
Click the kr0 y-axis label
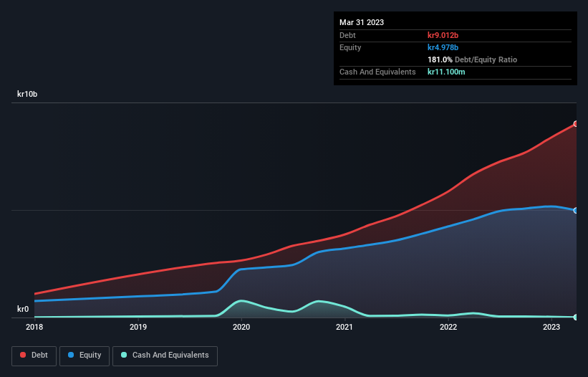click(23, 309)
